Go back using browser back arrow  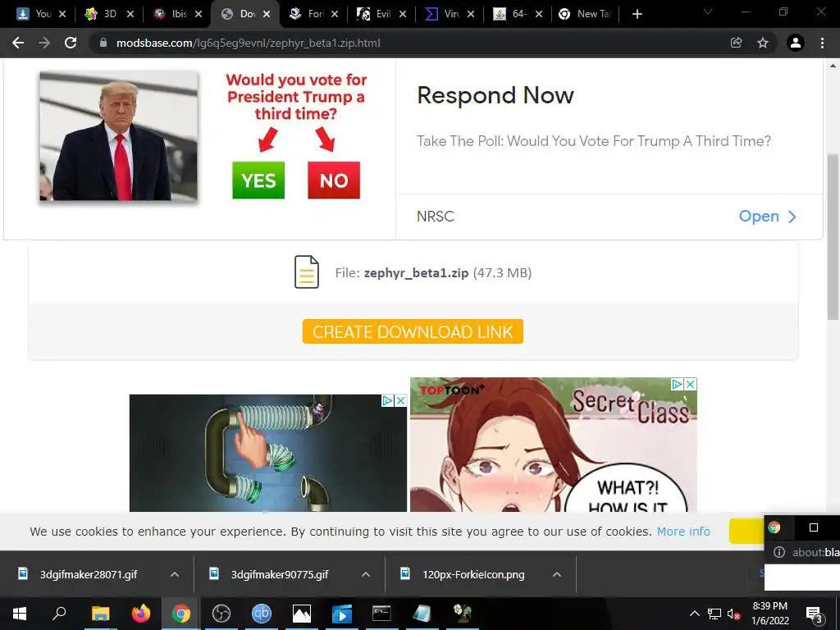18,43
